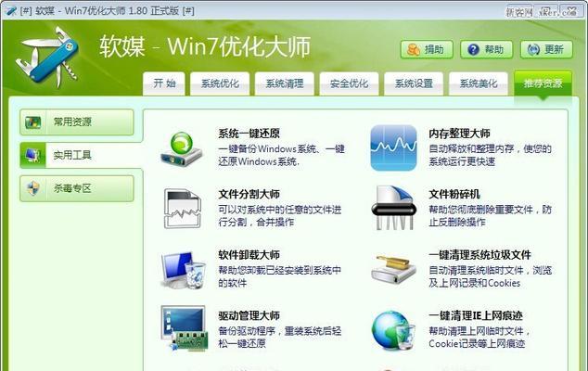Open the 文件粉碎机 shredder icon

coord(393,208)
